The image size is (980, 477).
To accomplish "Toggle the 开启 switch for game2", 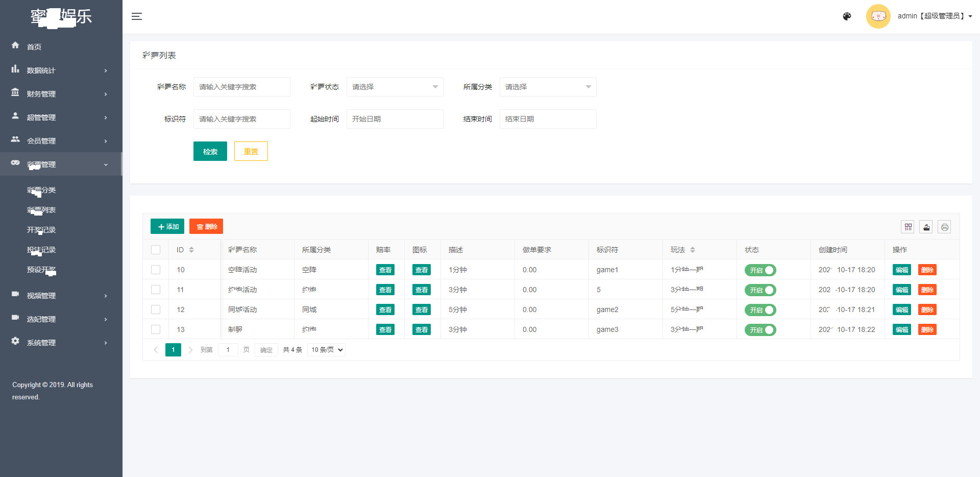I will pos(761,310).
